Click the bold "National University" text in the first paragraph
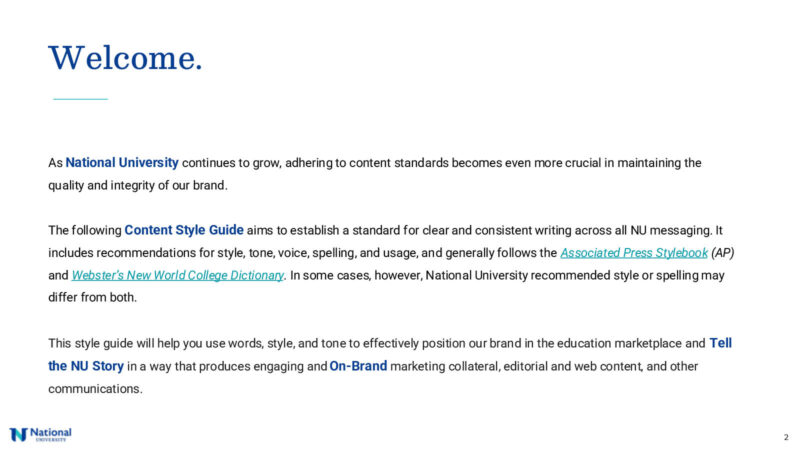 click(x=122, y=162)
